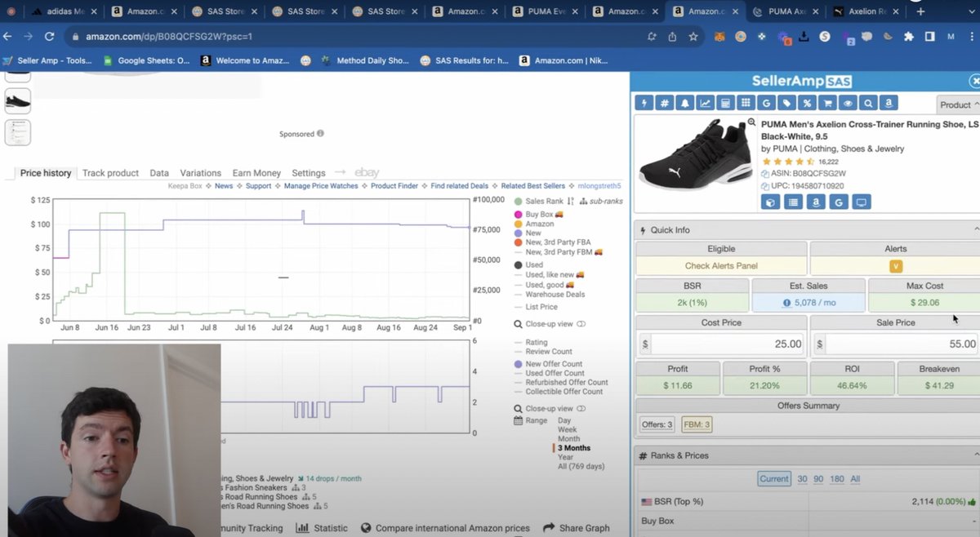Viewport: 980px width, 537px height.
Task: Toggle the Warehouse Deals series
Action: tap(555, 295)
